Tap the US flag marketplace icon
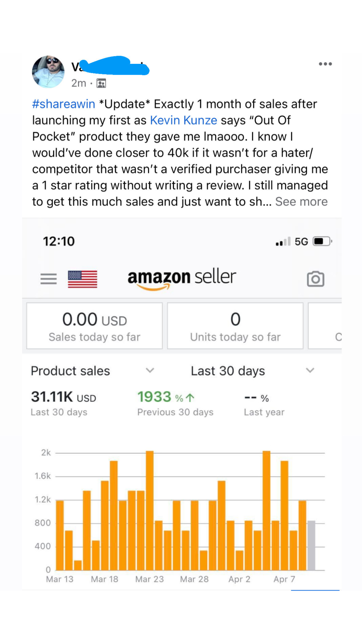The width and height of the screenshot is (362, 644). (x=82, y=279)
